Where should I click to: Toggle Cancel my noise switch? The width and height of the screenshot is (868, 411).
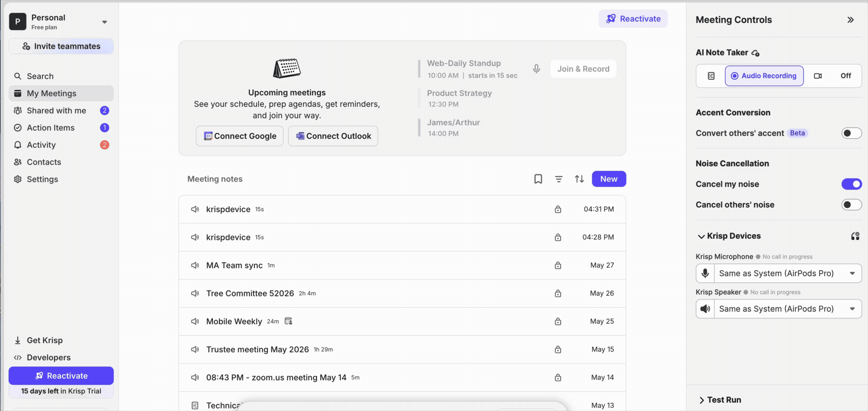point(851,184)
